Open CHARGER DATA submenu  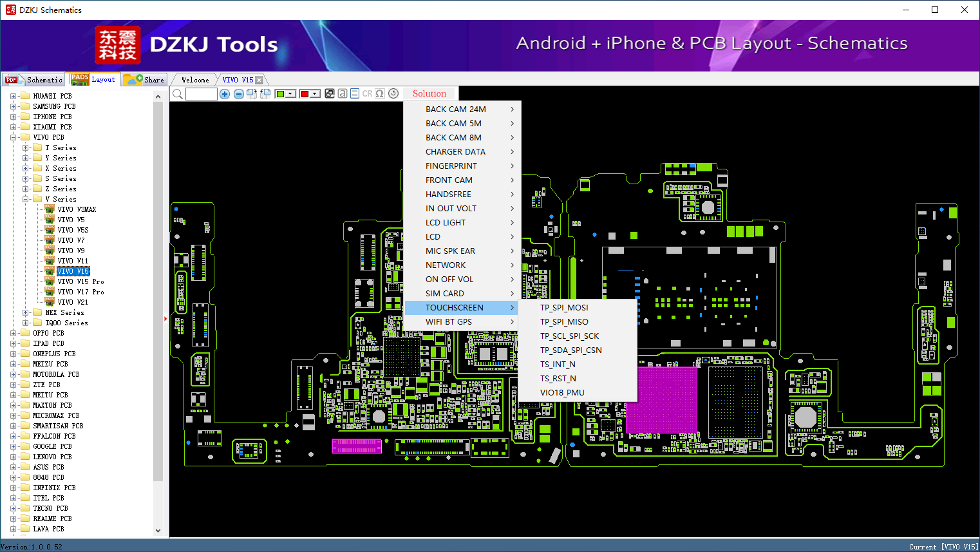(x=462, y=152)
